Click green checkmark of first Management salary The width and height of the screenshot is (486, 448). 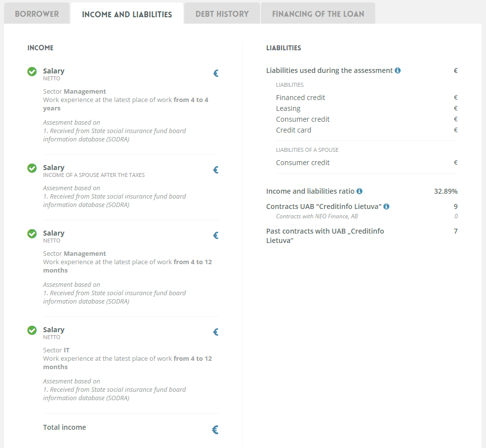[x=32, y=71]
